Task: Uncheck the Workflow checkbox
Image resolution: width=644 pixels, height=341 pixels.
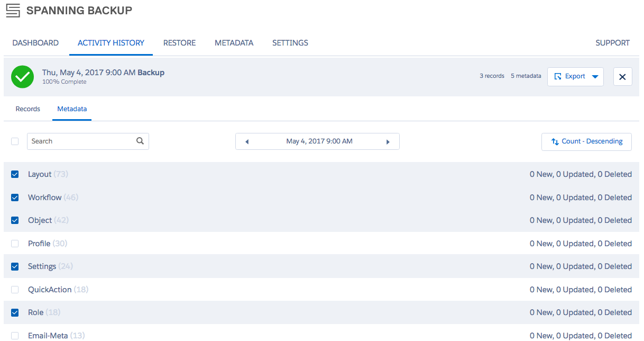Action: click(x=15, y=198)
